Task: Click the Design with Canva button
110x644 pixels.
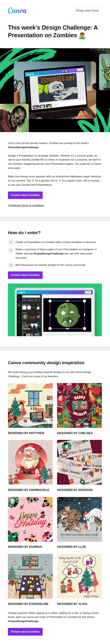Action: [87, 10]
